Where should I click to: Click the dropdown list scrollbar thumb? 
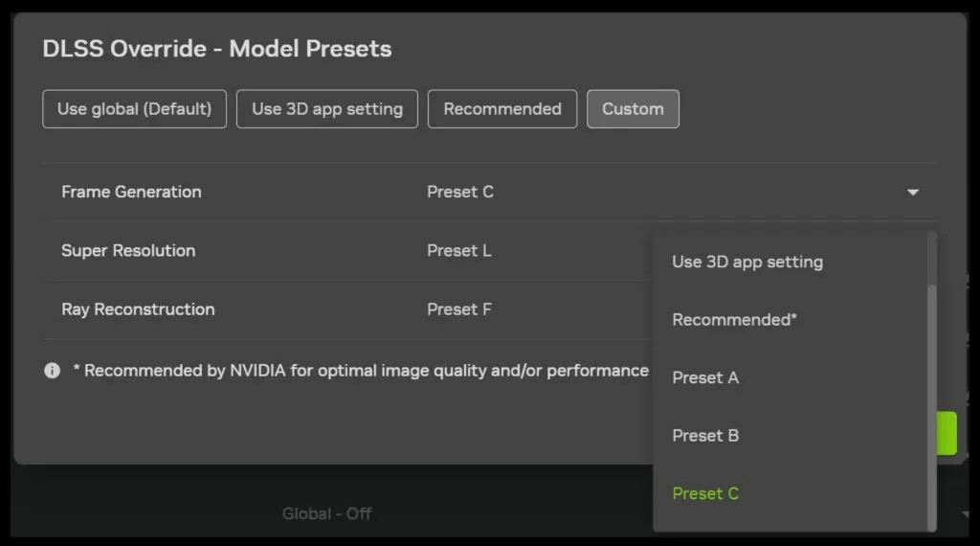pyautogui.click(x=932, y=406)
